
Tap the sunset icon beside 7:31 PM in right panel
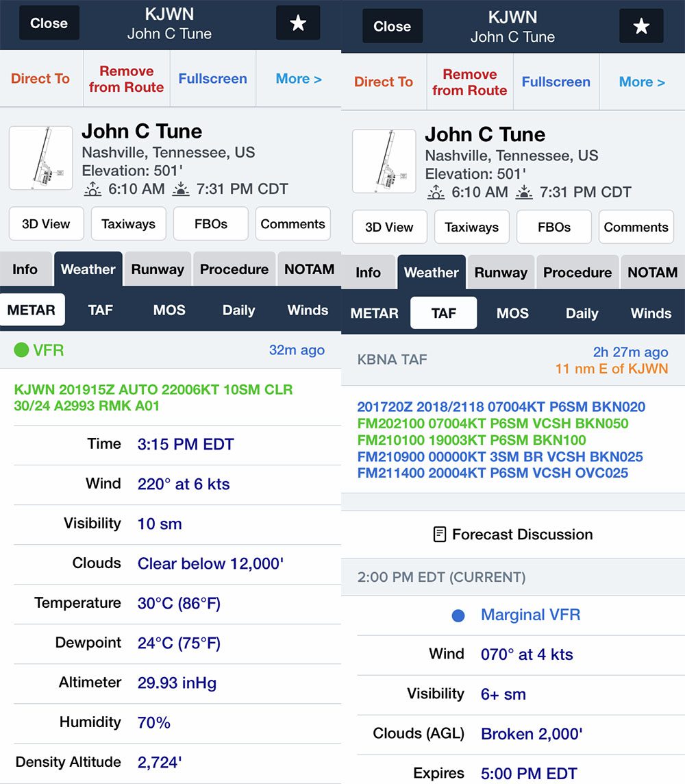tap(523, 193)
